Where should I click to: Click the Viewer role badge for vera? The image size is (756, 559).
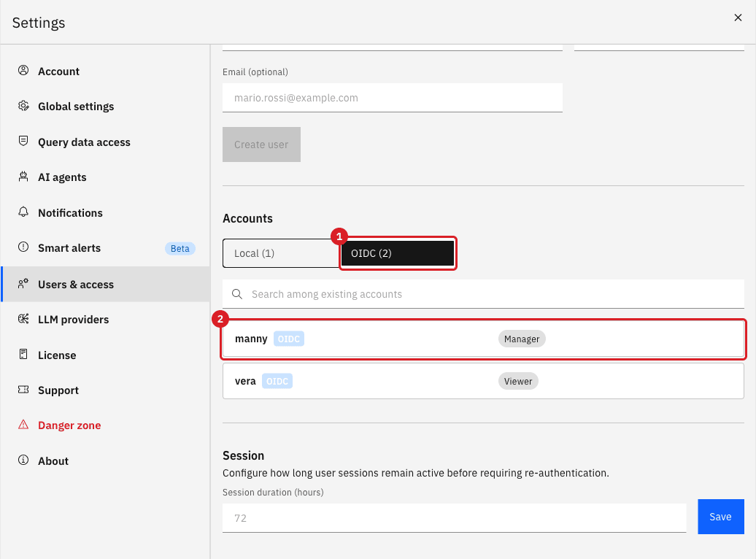(x=518, y=381)
